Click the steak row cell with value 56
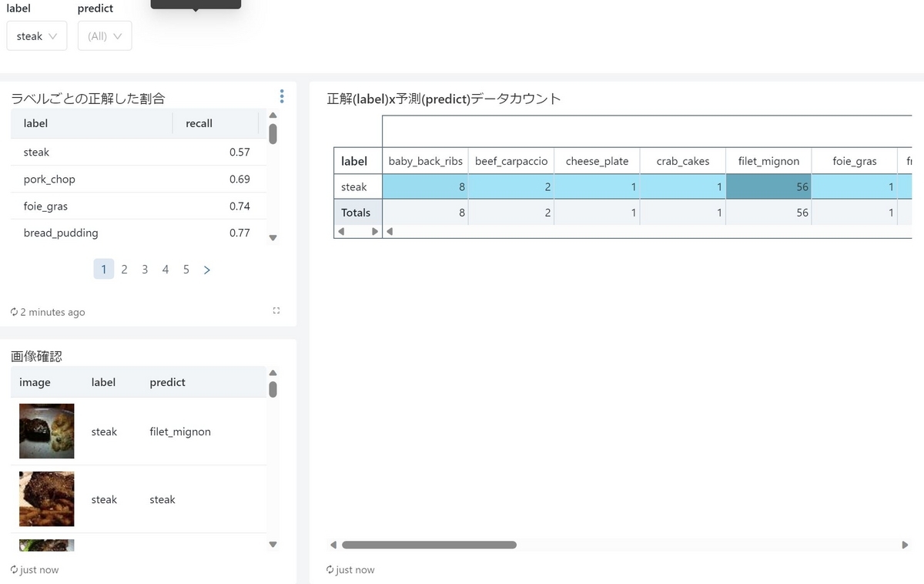The image size is (924, 584). point(769,187)
